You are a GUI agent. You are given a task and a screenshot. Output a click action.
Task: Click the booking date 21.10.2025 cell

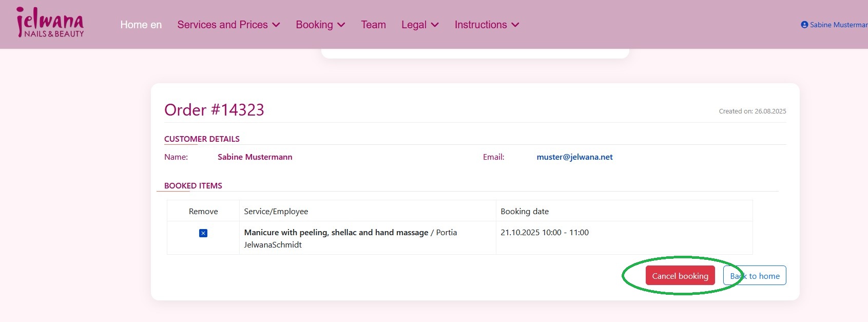coord(544,233)
